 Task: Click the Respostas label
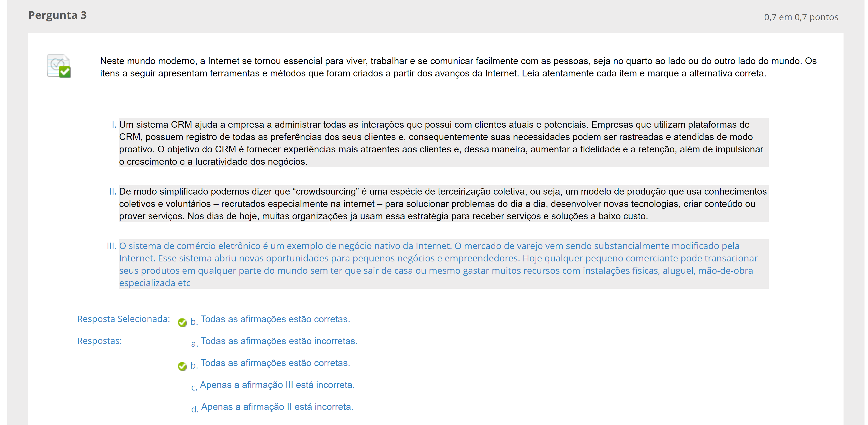tap(99, 341)
